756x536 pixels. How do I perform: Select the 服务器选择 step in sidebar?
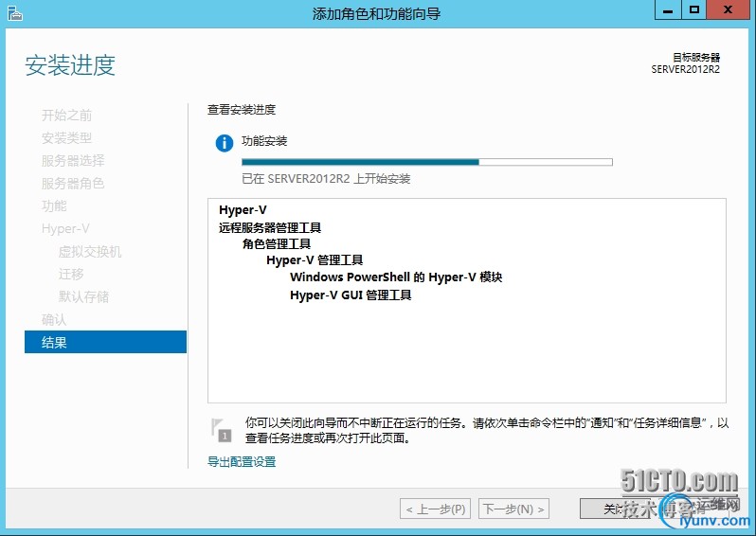point(73,160)
